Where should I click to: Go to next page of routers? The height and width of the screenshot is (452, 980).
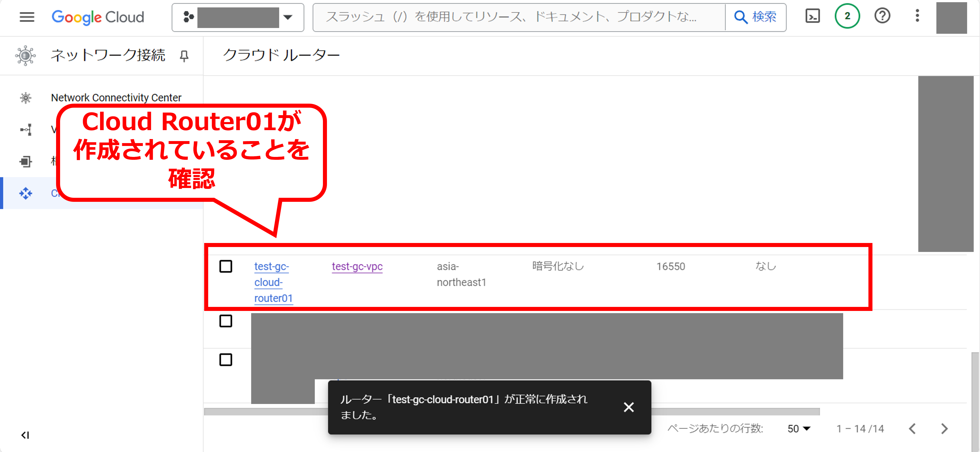[x=944, y=429]
